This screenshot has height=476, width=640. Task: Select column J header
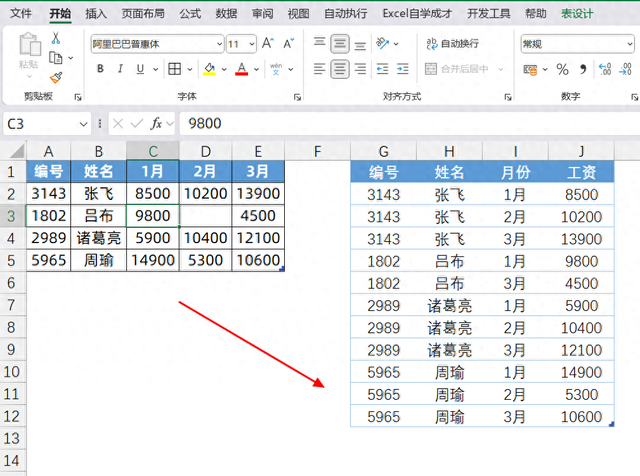point(581,151)
